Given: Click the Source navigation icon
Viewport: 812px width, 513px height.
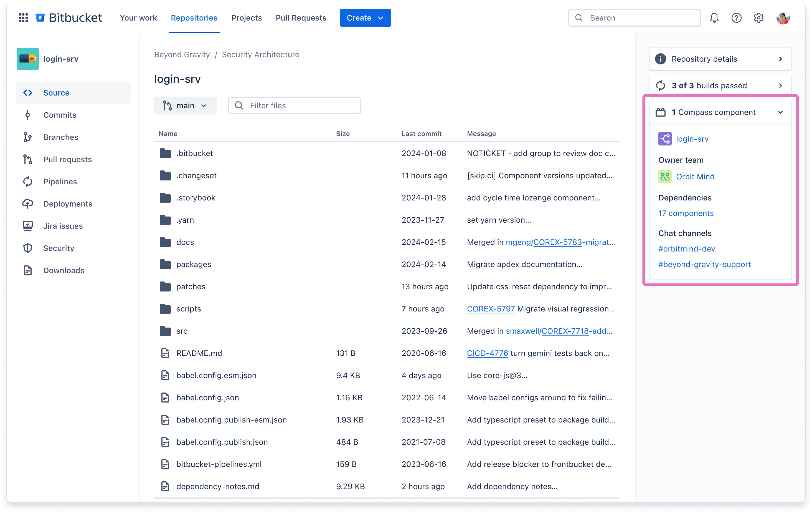Looking at the screenshot, I should click(x=28, y=92).
